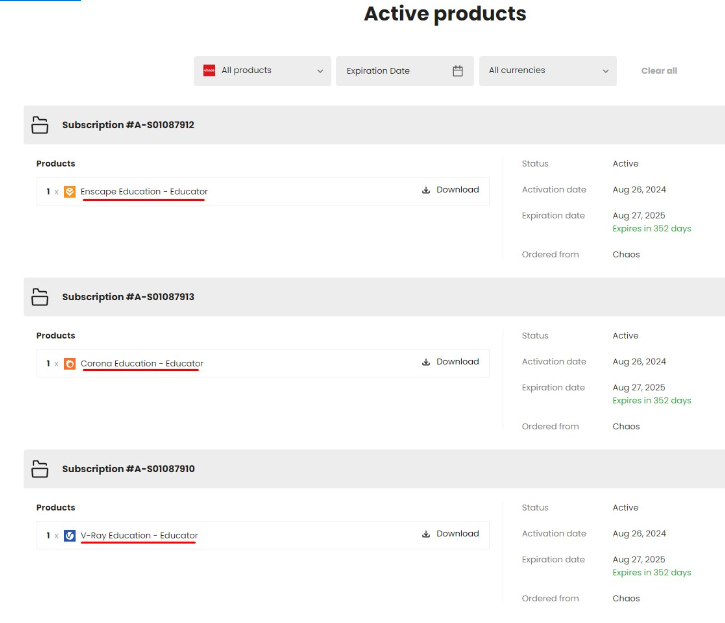Open Enscape Education - Educator link
The height and width of the screenshot is (623, 725).
pyautogui.click(x=144, y=191)
